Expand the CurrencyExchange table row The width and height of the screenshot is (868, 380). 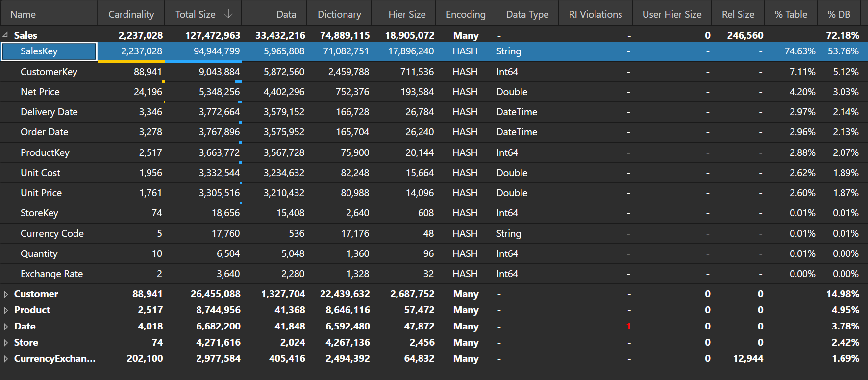6,359
